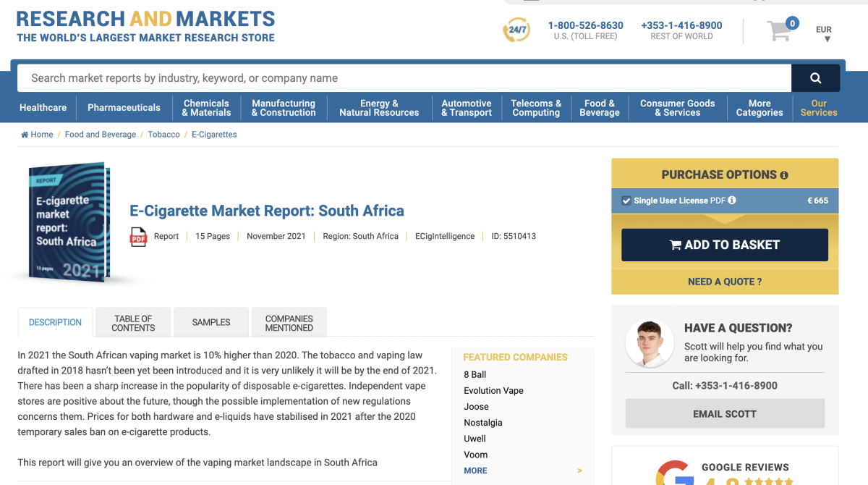
Task: Click the market report search field
Action: pyautogui.click(x=404, y=78)
